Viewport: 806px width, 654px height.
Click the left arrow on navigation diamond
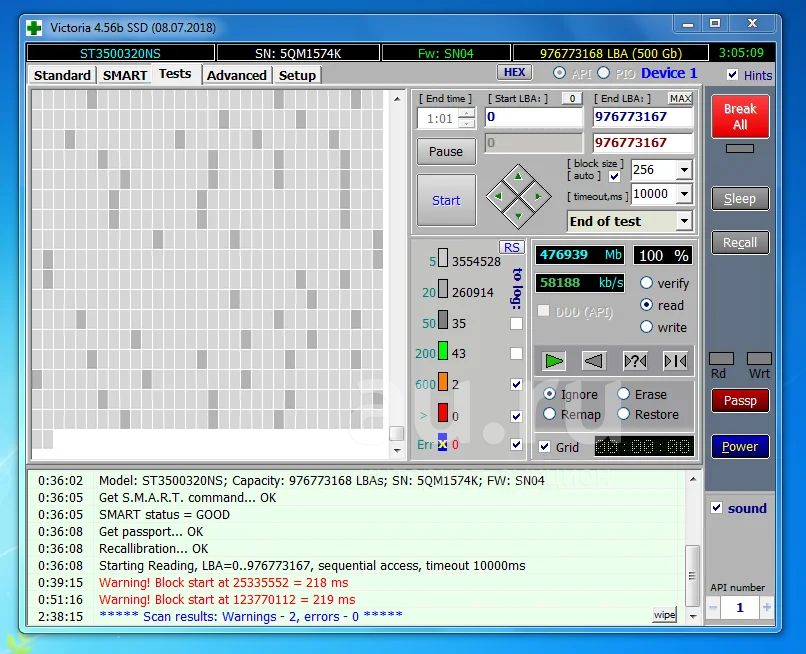(498, 196)
